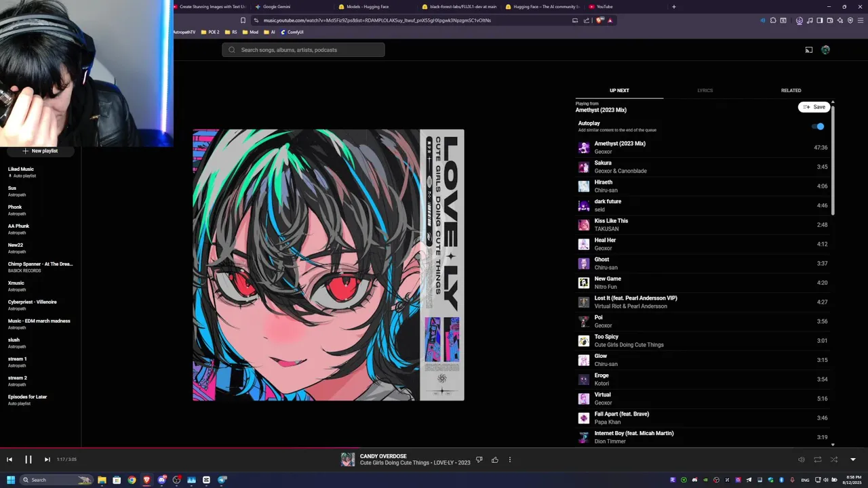The width and height of the screenshot is (868, 488).
Task: Click the player bar album thumbnail
Action: pyautogui.click(x=348, y=460)
